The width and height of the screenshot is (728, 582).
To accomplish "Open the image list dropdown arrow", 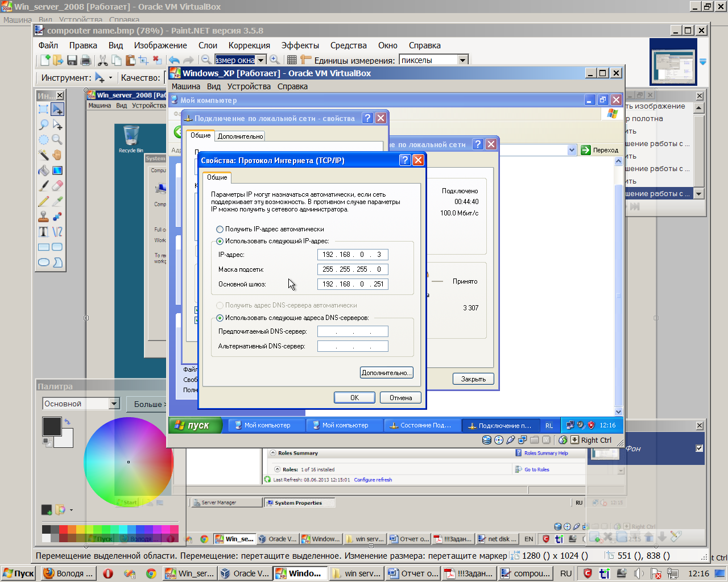I will point(703,61).
